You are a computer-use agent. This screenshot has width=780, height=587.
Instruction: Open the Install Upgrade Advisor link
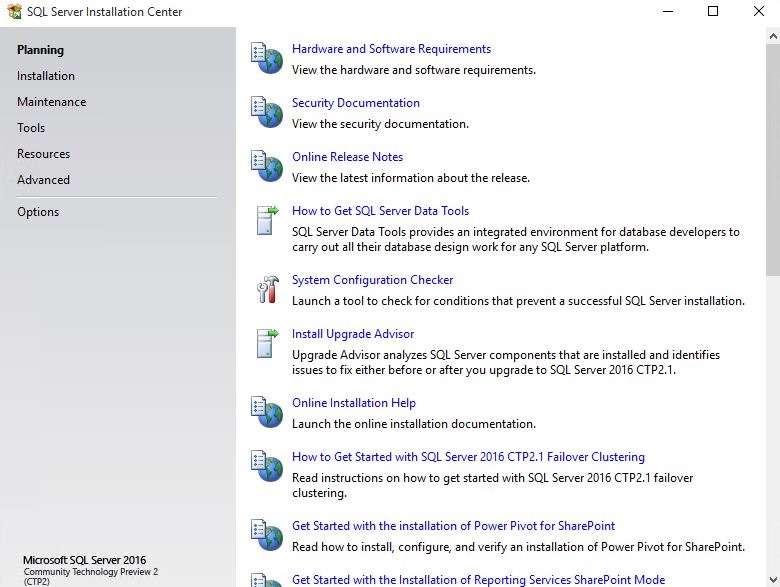click(x=353, y=334)
